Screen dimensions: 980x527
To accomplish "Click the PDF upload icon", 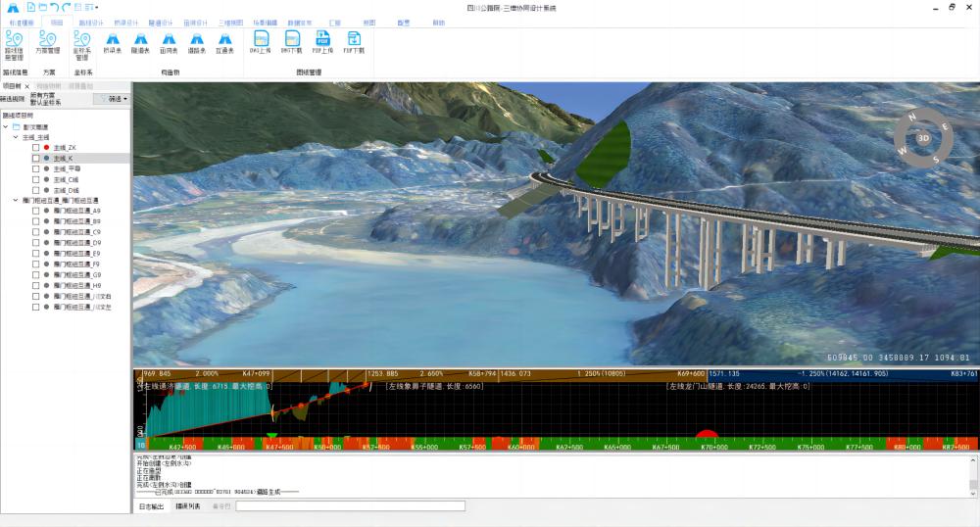I will click(x=321, y=43).
